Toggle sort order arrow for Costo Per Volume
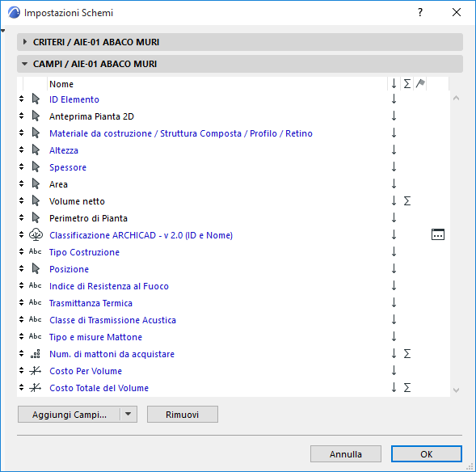This screenshot has width=476, height=472. point(394,371)
